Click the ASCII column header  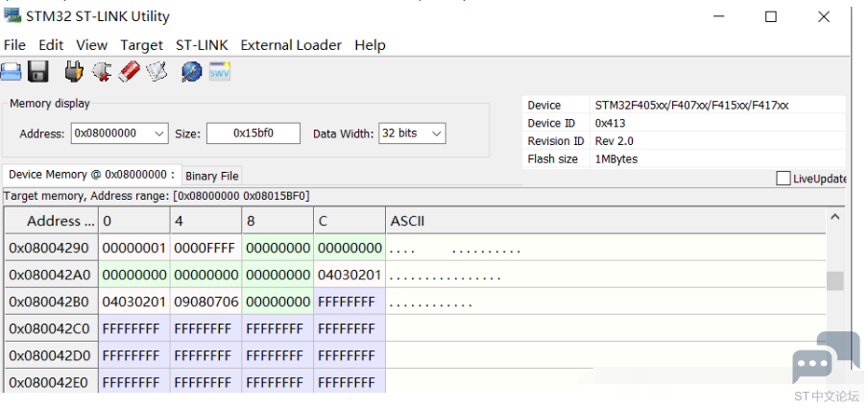click(606, 221)
